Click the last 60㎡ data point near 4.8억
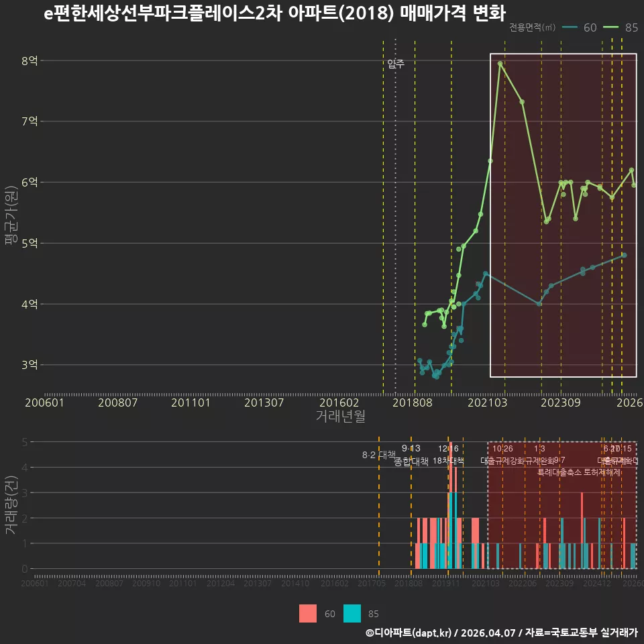The width and height of the screenshot is (644, 644). [625, 256]
